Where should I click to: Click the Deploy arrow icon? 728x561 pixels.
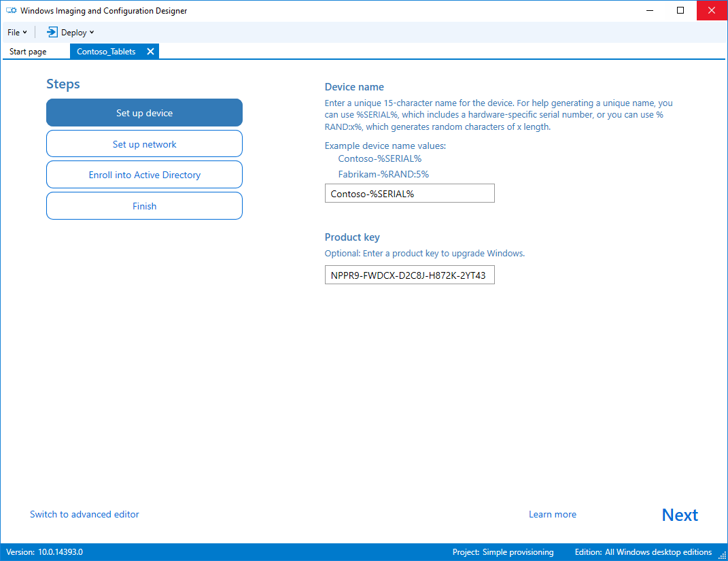[x=52, y=32]
